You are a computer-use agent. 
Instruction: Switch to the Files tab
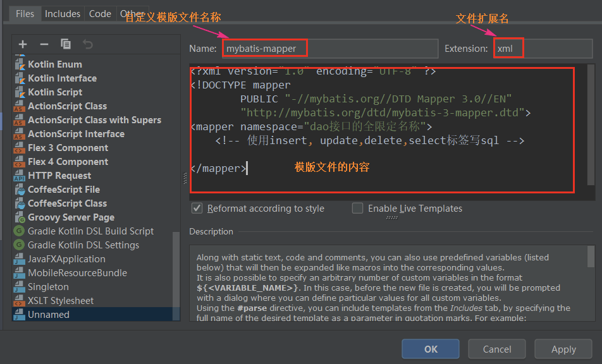[x=25, y=14]
